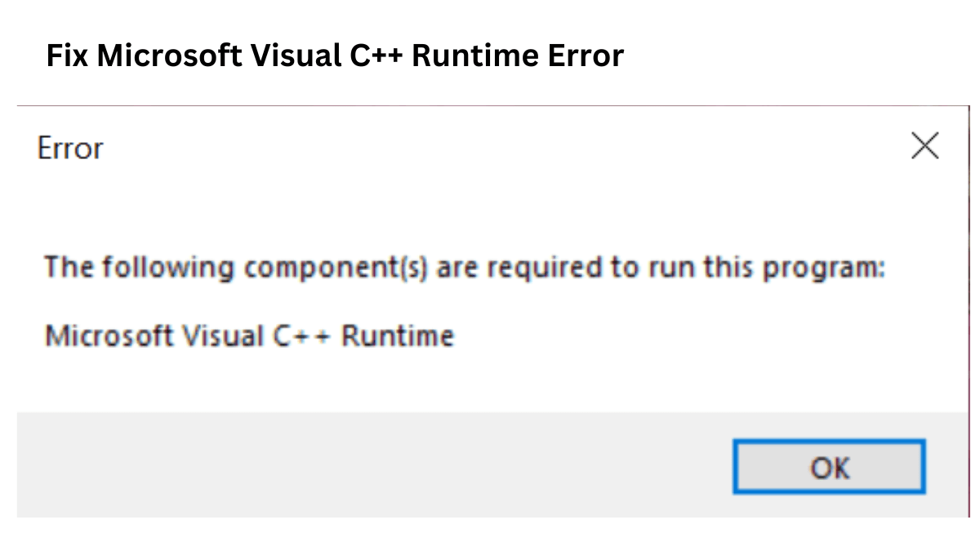Click the Fix Microsoft Visual C++ heading
The height and width of the screenshot is (551, 980).
pos(335,55)
